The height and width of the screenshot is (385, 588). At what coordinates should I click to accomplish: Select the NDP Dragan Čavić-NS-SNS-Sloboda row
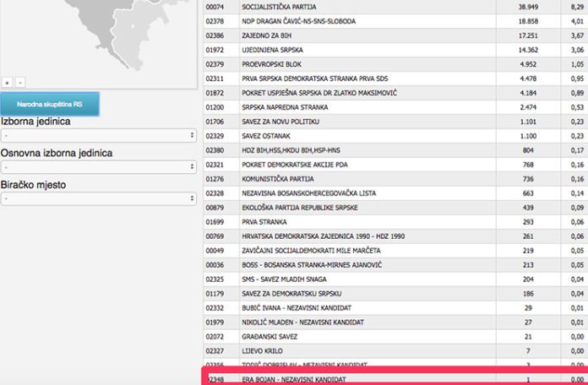(287, 20)
